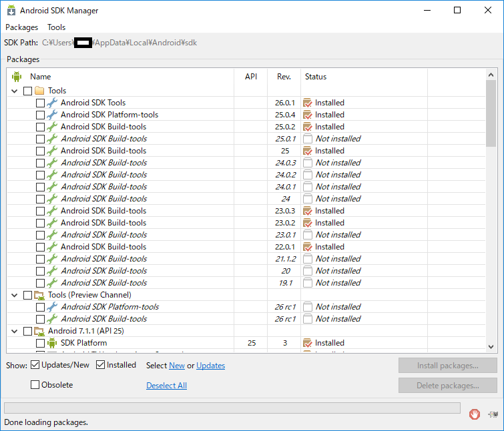The height and width of the screenshot is (431, 504).
Task: Click the log window icon at bottom right
Action: pyautogui.click(x=493, y=414)
